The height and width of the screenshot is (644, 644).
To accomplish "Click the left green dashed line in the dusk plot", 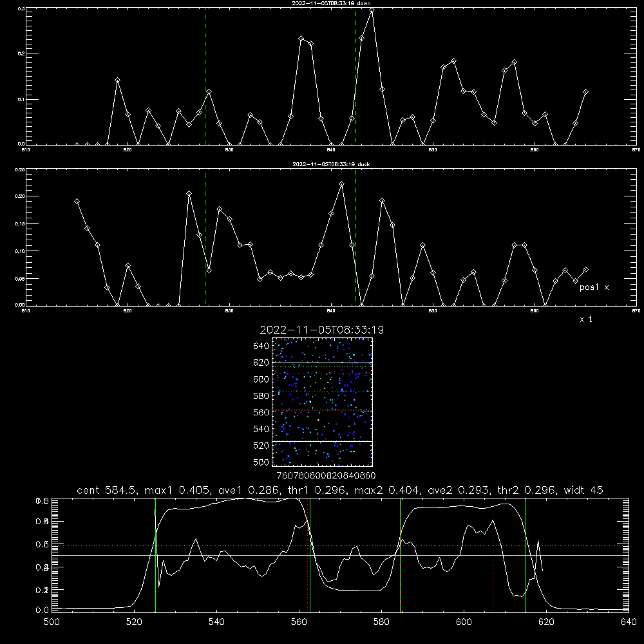I will (205, 238).
